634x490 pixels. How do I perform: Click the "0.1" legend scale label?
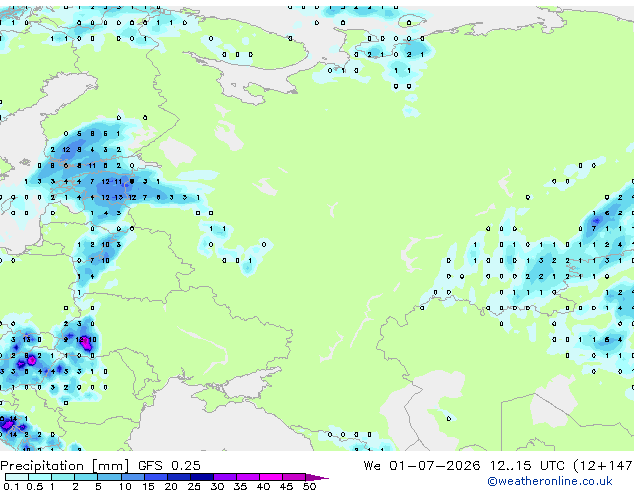tap(11, 486)
